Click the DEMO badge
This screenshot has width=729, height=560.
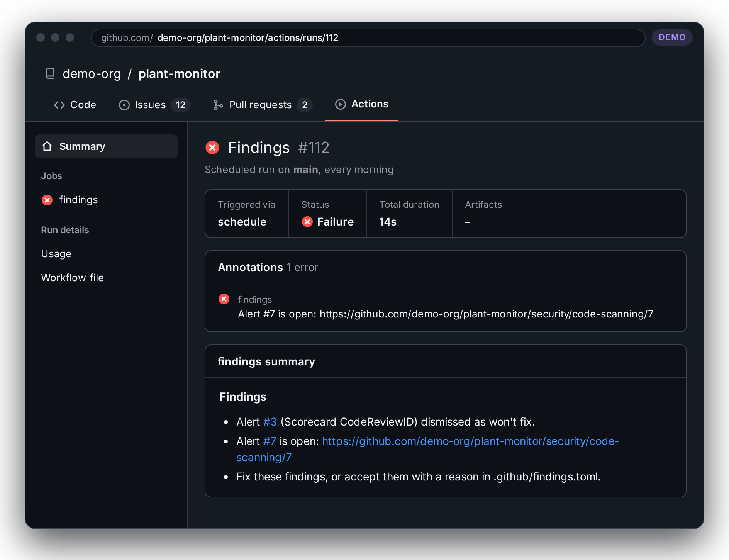(672, 37)
